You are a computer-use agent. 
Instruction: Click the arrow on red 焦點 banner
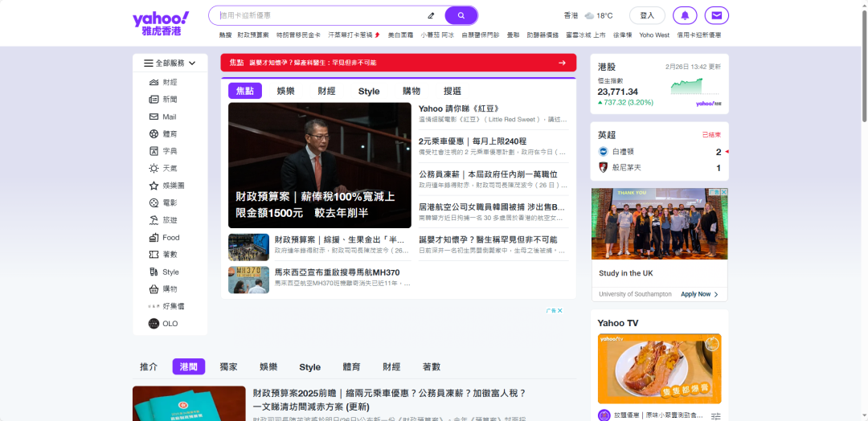[563, 63]
